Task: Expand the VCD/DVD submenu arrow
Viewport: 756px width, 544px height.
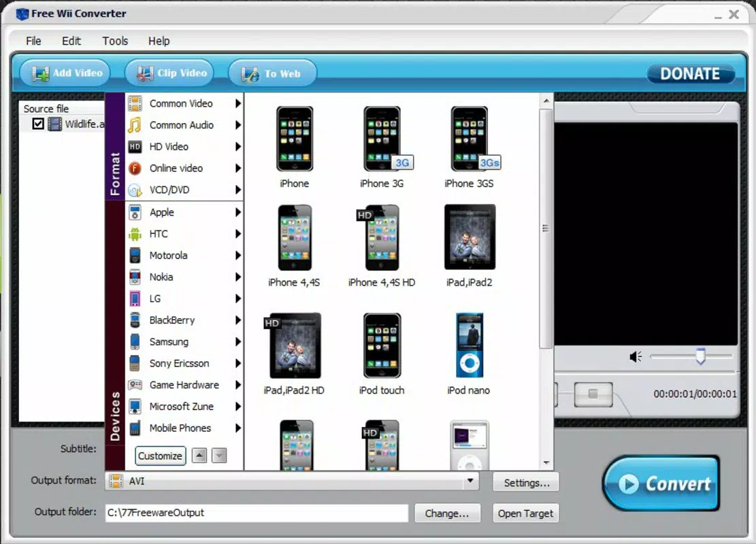Action: click(x=238, y=190)
